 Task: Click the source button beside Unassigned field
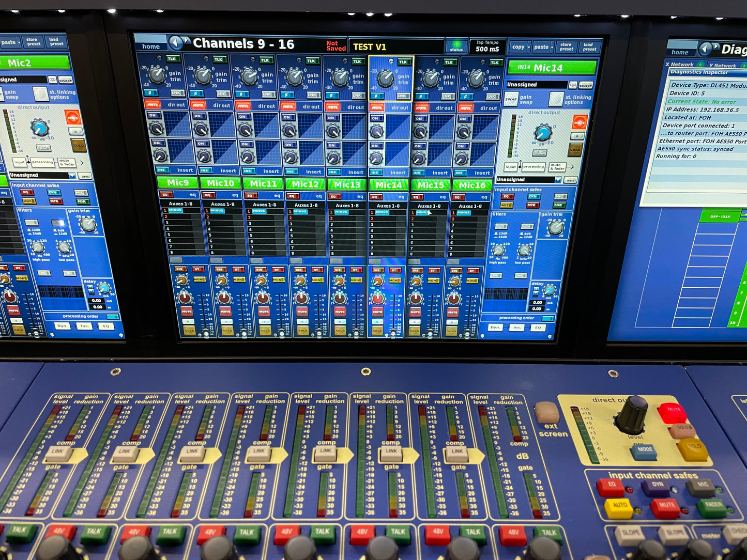[x=585, y=85]
